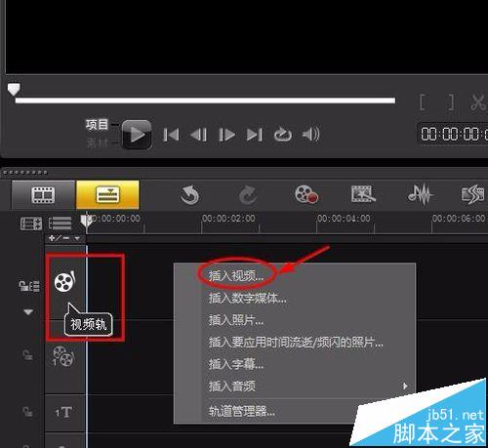Select the title track T icon
Screen dimensions: 488x448
64,413
